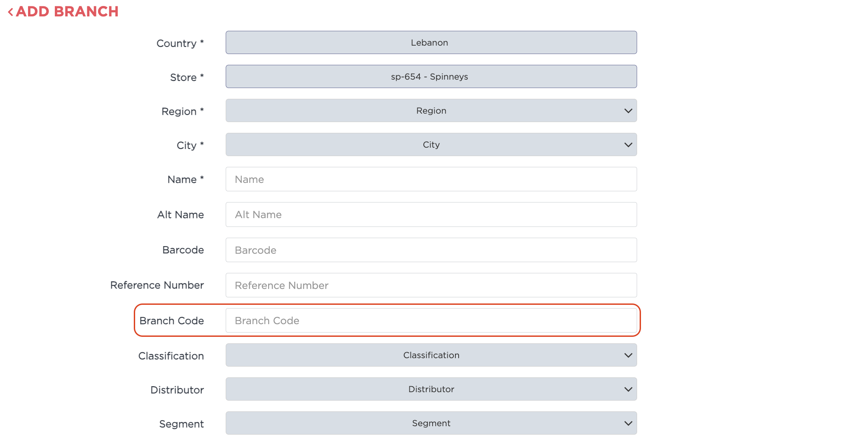Click the Branch Code label text
This screenshot has height=441, width=868.
(x=172, y=321)
